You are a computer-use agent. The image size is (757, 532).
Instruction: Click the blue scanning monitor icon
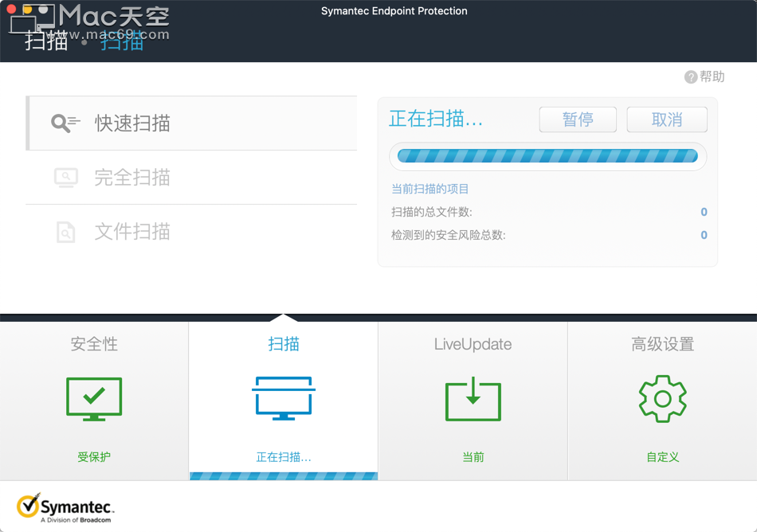(284, 398)
